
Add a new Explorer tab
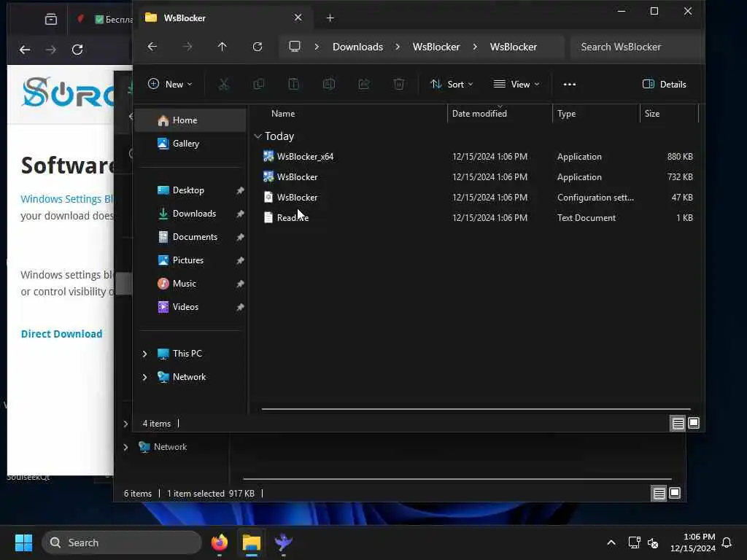click(x=330, y=18)
